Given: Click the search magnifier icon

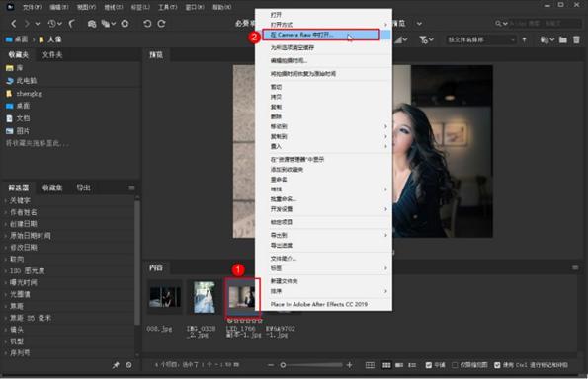Looking at the screenshot, I should click(498, 24).
